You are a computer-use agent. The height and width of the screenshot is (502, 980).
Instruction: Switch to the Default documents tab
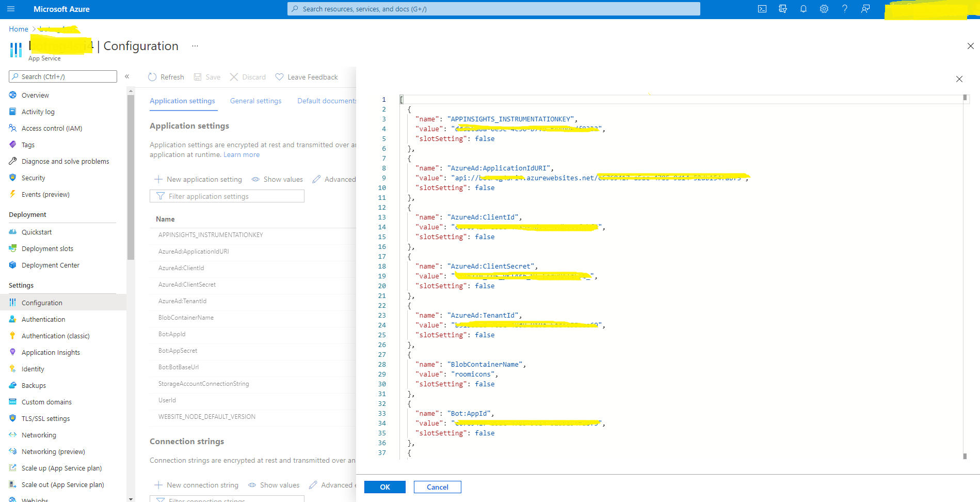[x=327, y=101]
